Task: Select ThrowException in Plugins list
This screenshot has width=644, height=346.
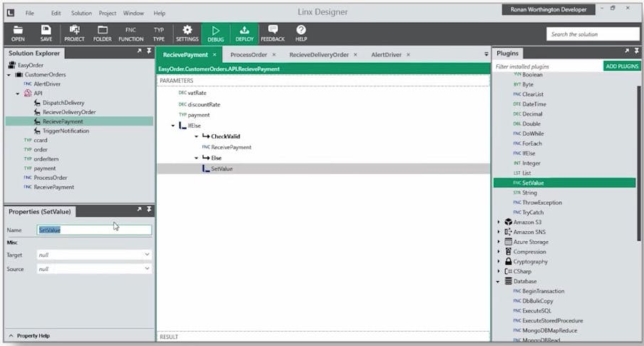Action: (542, 203)
